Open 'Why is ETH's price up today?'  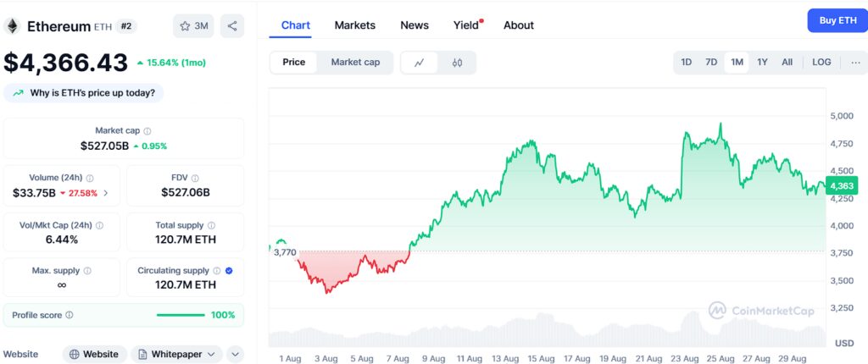point(84,92)
